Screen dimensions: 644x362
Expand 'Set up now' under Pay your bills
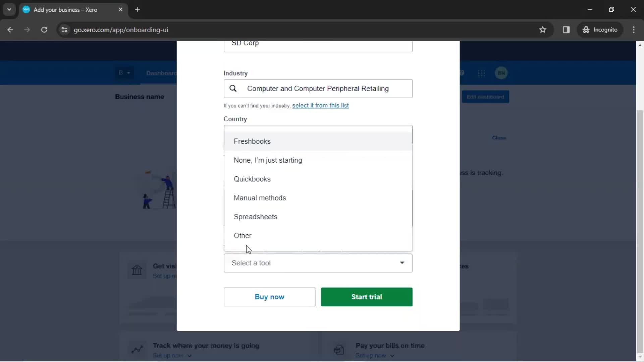point(375,356)
